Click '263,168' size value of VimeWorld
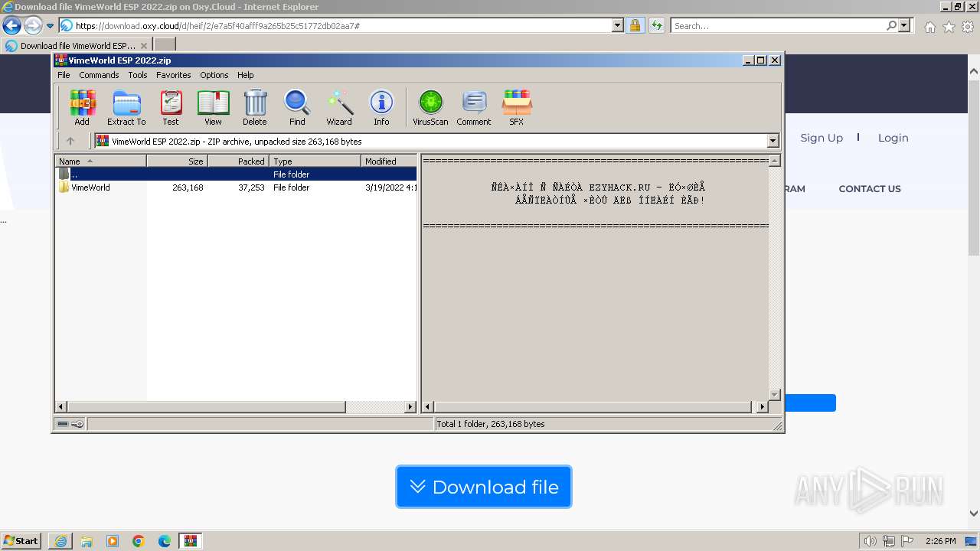This screenshot has width=980, height=551. coord(188,187)
